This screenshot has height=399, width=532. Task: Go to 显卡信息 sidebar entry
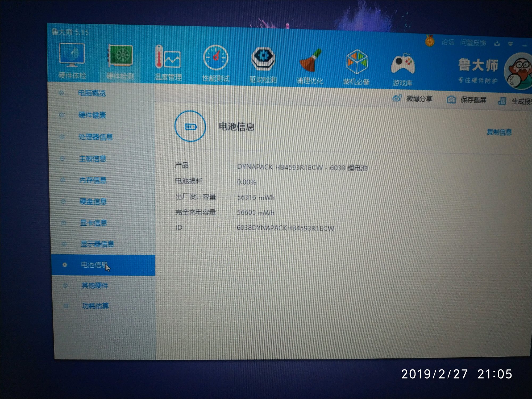point(93,223)
